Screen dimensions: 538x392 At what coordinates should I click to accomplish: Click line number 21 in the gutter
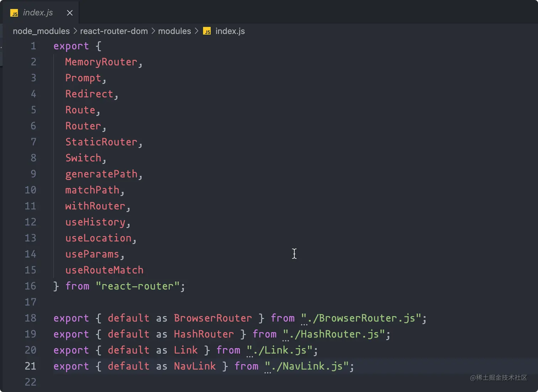[30, 366]
